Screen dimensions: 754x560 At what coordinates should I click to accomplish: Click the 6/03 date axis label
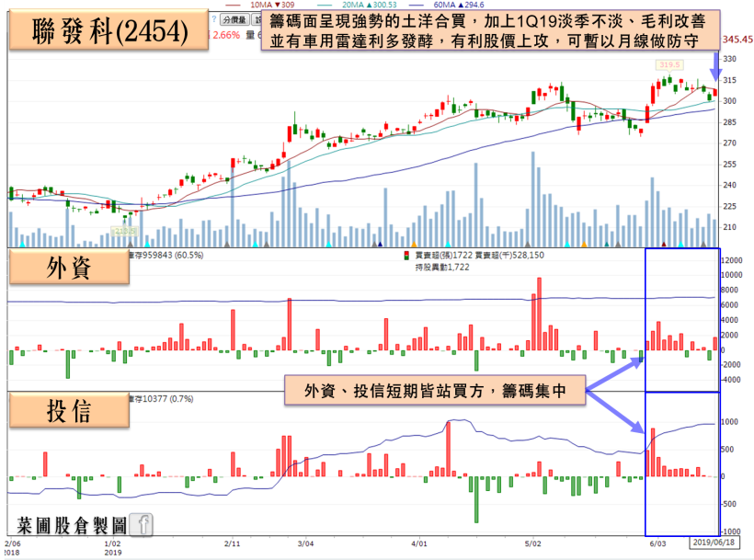pos(657,543)
